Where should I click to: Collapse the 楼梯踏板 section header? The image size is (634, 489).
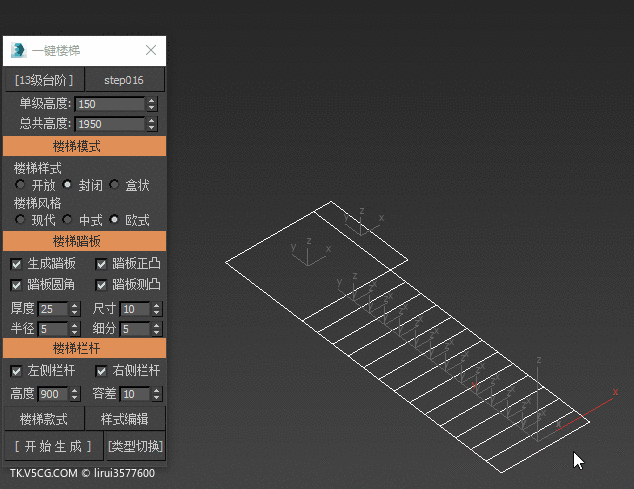coord(83,241)
